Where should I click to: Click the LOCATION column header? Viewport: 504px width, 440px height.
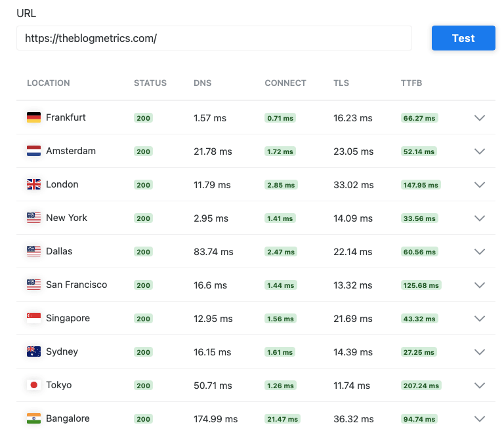point(49,83)
